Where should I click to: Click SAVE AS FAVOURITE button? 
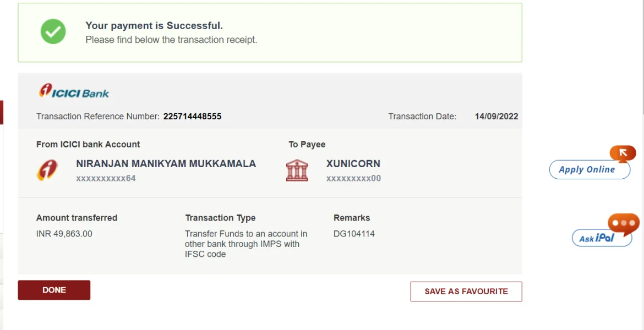pyautogui.click(x=466, y=291)
